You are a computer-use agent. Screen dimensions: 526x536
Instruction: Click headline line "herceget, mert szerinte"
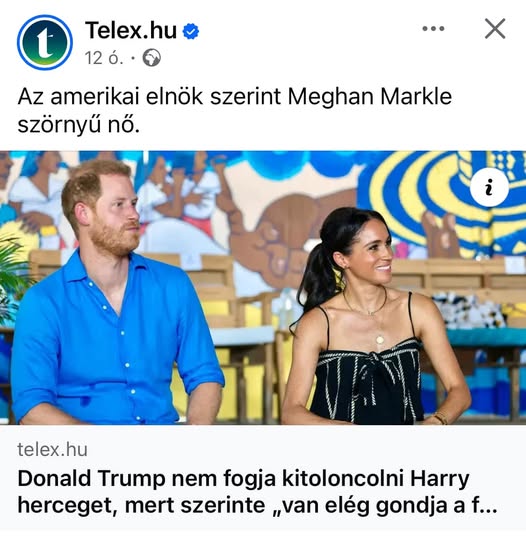click(141, 506)
